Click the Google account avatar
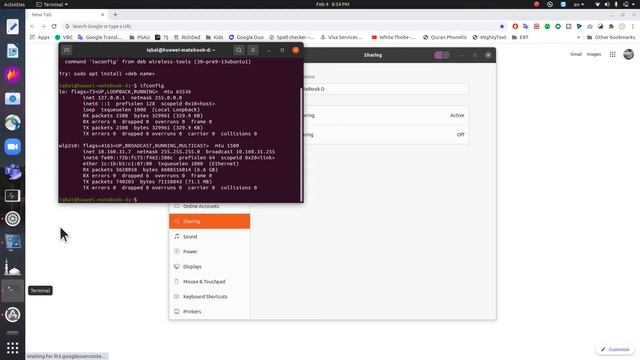640x360 pixels. coord(629,54)
